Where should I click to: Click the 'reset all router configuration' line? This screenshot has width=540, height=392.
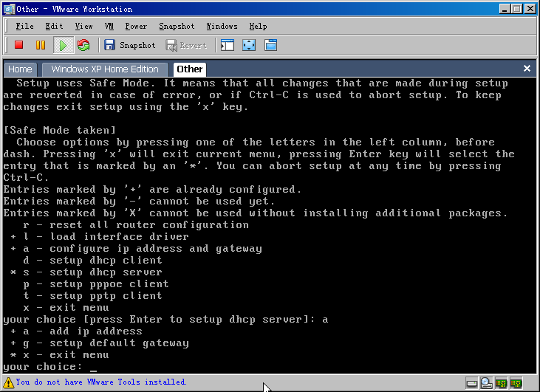point(136,225)
